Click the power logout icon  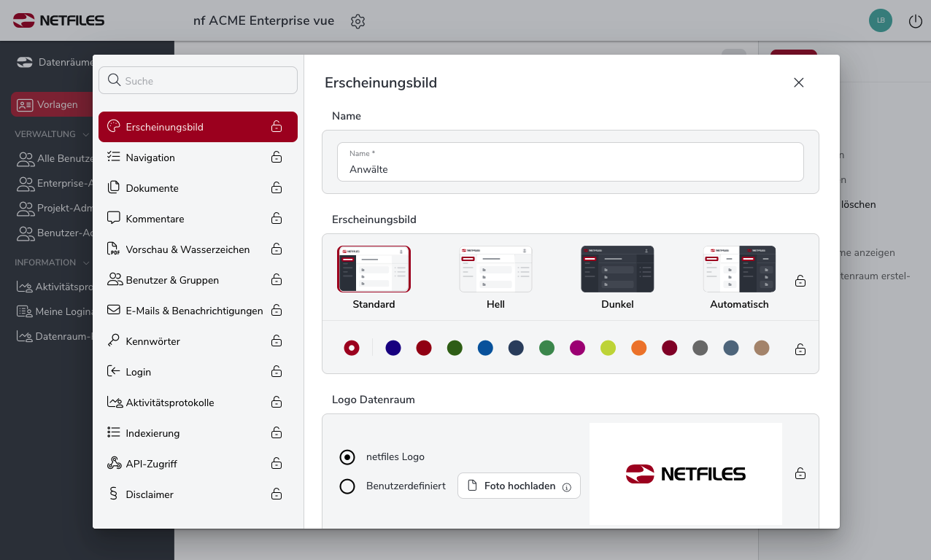[915, 21]
